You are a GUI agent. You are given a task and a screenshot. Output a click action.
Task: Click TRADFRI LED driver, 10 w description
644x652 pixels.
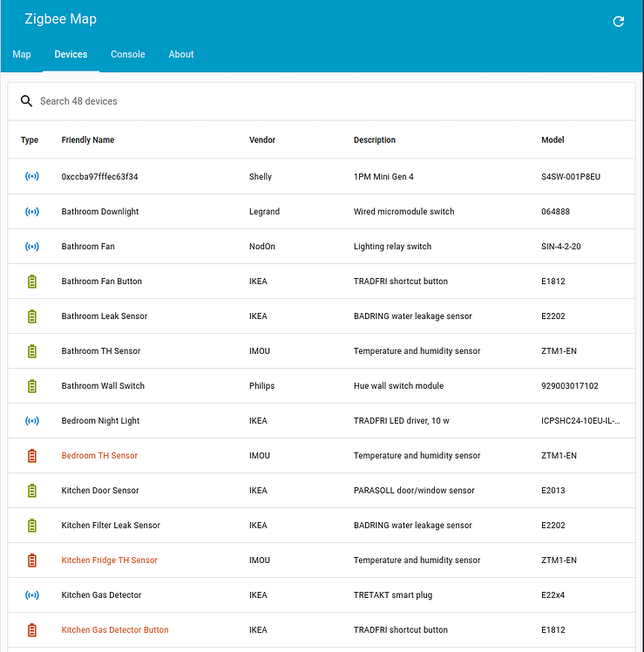point(401,420)
